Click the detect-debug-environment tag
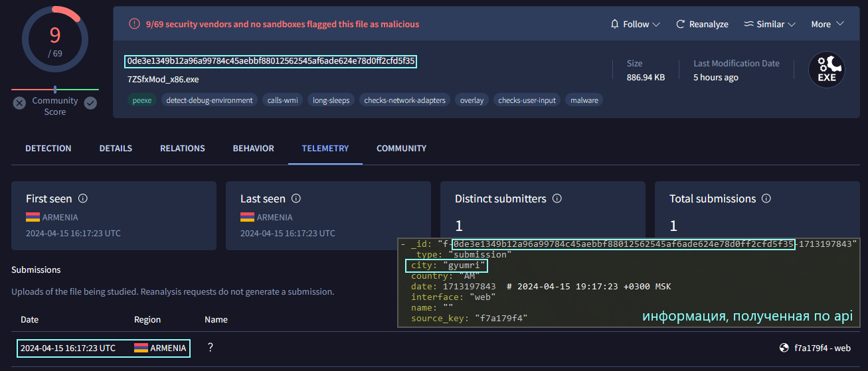The image size is (868, 371). coord(209,100)
